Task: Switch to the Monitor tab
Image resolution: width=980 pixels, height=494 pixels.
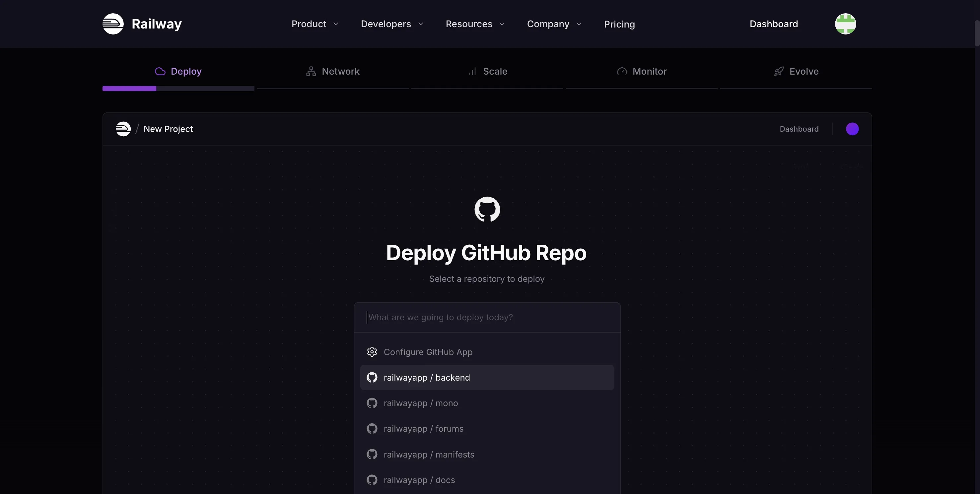Action: [642, 72]
